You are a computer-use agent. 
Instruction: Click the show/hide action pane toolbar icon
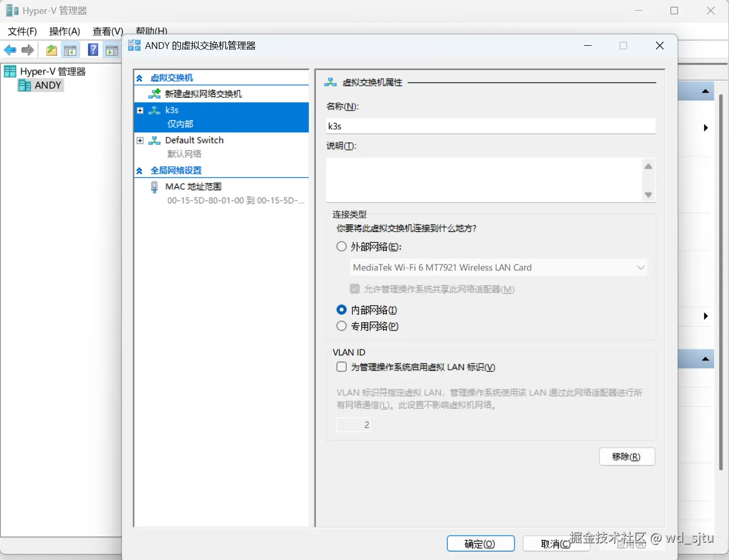(112, 50)
